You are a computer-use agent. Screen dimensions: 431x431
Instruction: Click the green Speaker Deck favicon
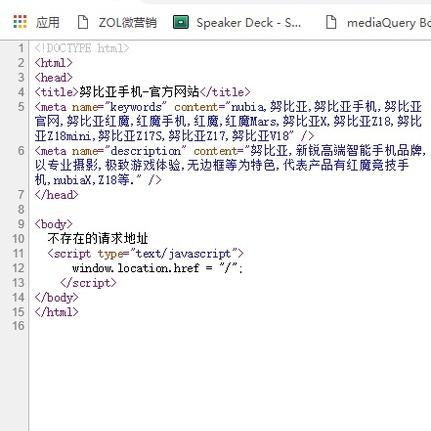pos(181,22)
